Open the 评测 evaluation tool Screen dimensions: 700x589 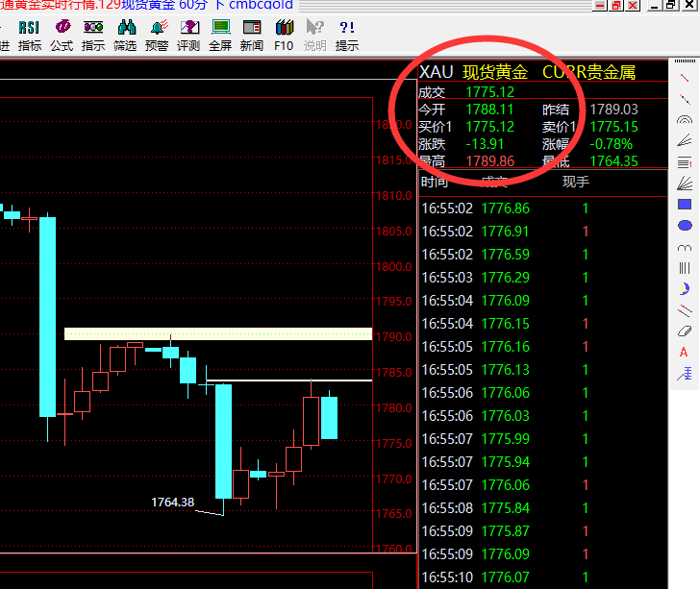pyautogui.click(x=188, y=35)
